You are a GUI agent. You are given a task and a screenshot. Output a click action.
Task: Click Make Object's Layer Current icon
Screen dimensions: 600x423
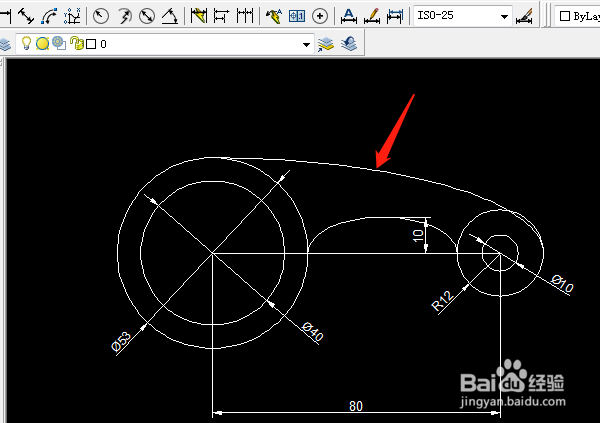[x=326, y=44]
